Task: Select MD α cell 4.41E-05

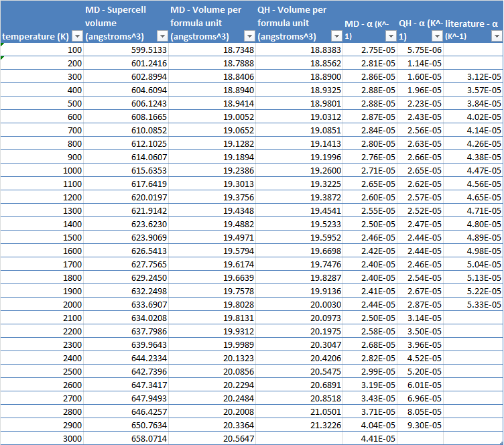Action: (x=370, y=438)
